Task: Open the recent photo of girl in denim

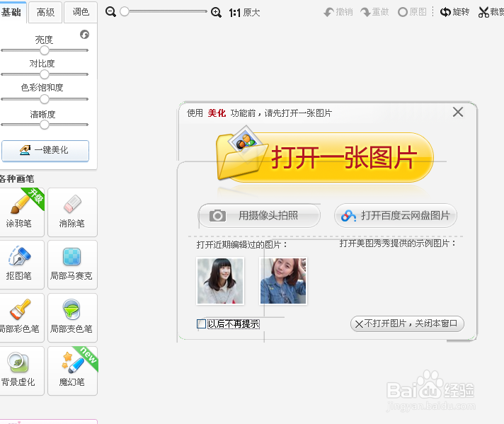Action: tap(283, 281)
